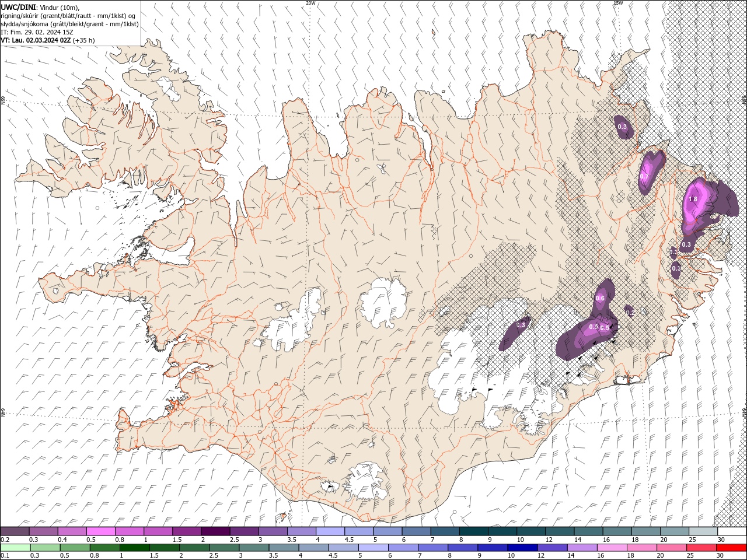Click the Hofsjökull glacier white area in central Iceland
The width and height of the screenshot is (747, 560).
pos(383,303)
